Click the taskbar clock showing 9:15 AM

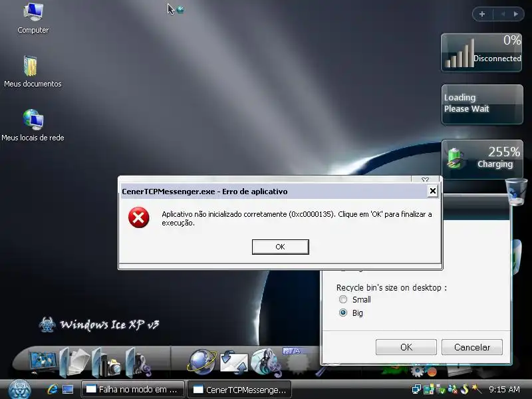coord(504,389)
